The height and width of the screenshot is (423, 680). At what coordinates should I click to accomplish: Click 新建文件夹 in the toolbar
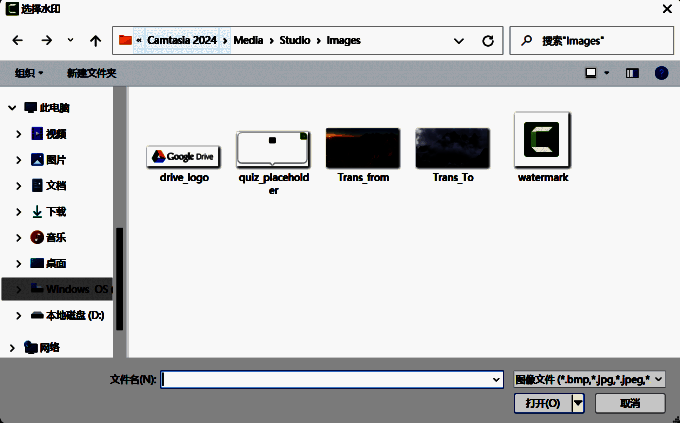point(91,73)
